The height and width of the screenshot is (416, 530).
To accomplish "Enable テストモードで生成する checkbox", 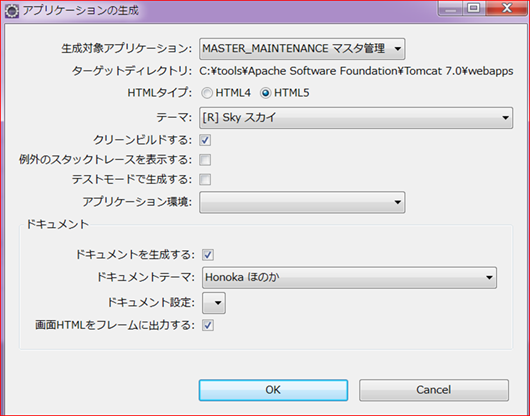I will click(205, 179).
